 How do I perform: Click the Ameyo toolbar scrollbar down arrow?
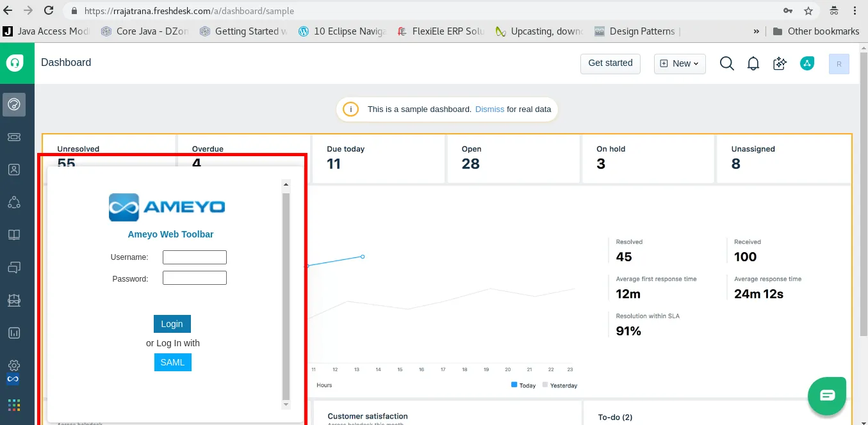coord(286,405)
